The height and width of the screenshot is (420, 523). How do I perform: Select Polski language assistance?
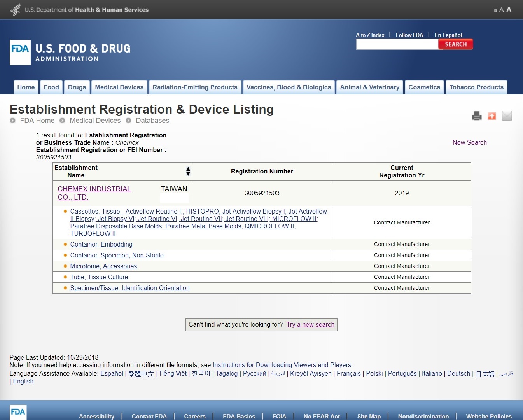pyautogui.click(x=374, y=374)
